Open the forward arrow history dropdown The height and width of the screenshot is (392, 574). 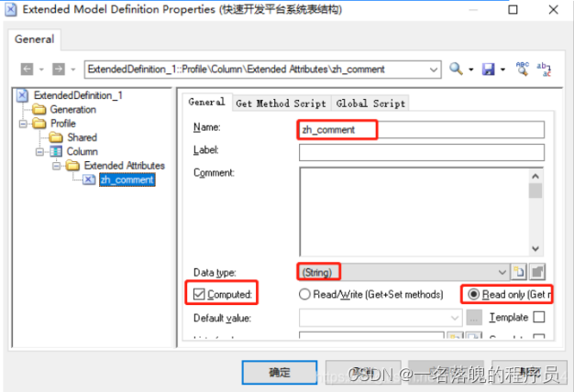tap(73, 69)
